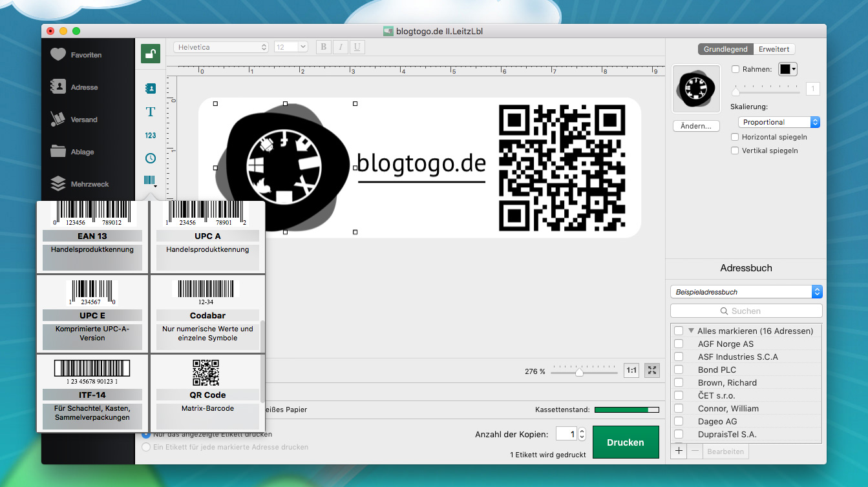Image resolution: width=868 pixels, height=487 pixels.
Task: Add a counter with the 123 tool
Action: pos(151,136)
